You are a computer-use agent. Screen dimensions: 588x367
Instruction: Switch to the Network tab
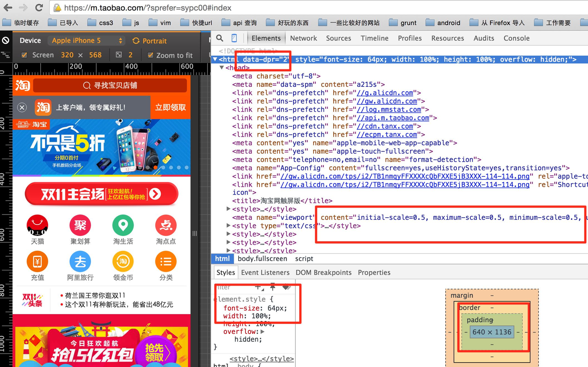click(303, 38)
